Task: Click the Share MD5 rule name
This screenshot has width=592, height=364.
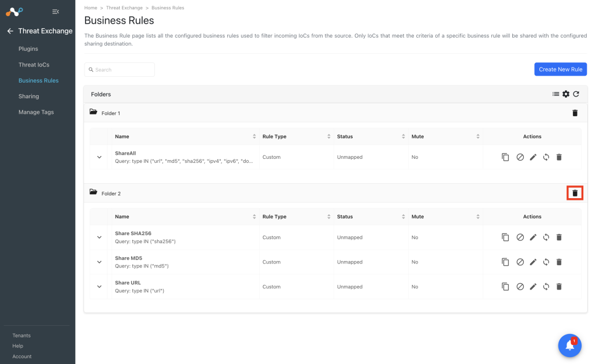Action: point(129,258)
